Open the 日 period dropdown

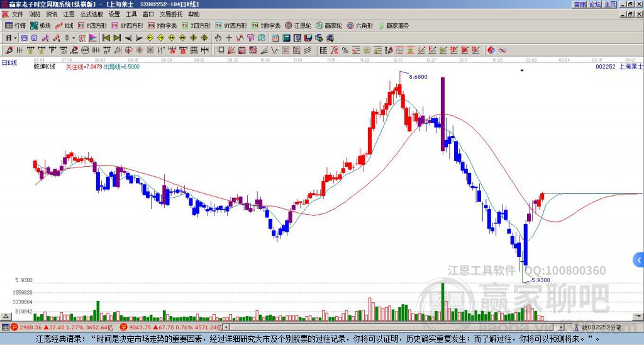tap(11, 38)
